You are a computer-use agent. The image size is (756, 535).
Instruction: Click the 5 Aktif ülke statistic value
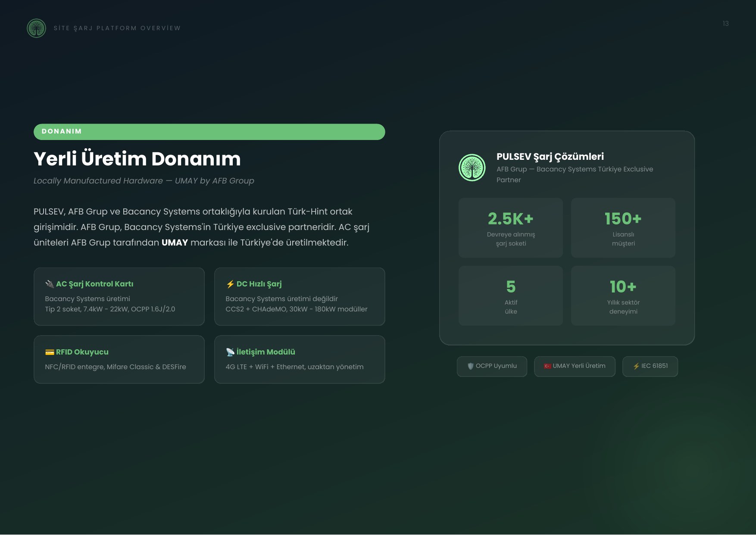tap(511, 287)
